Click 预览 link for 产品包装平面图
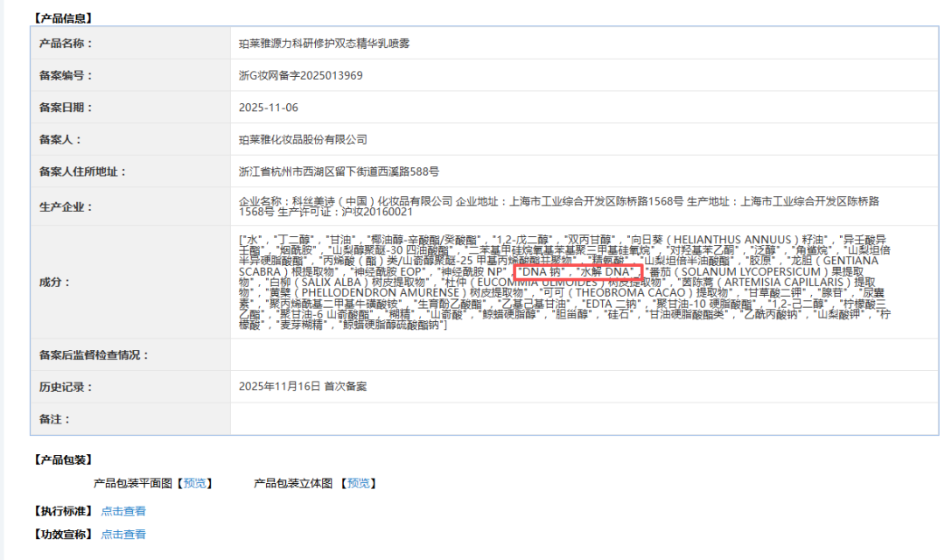This screenshot has width=945, height=560. tap(195, 483)
